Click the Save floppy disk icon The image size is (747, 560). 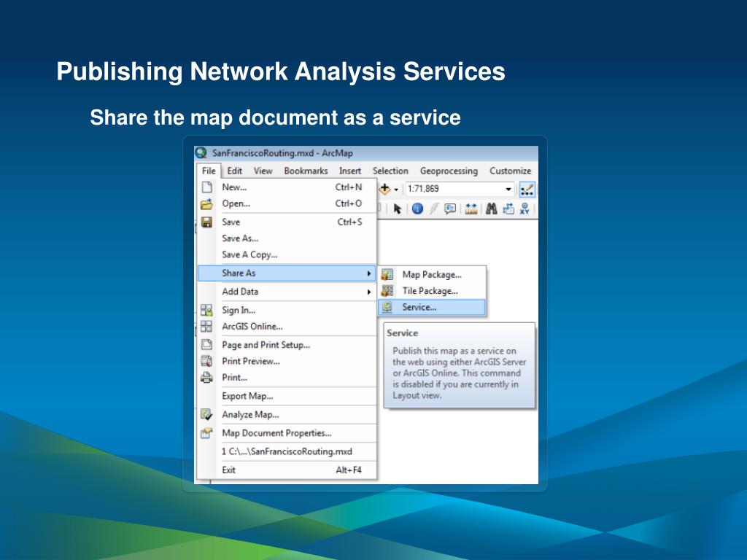point(206,222)
